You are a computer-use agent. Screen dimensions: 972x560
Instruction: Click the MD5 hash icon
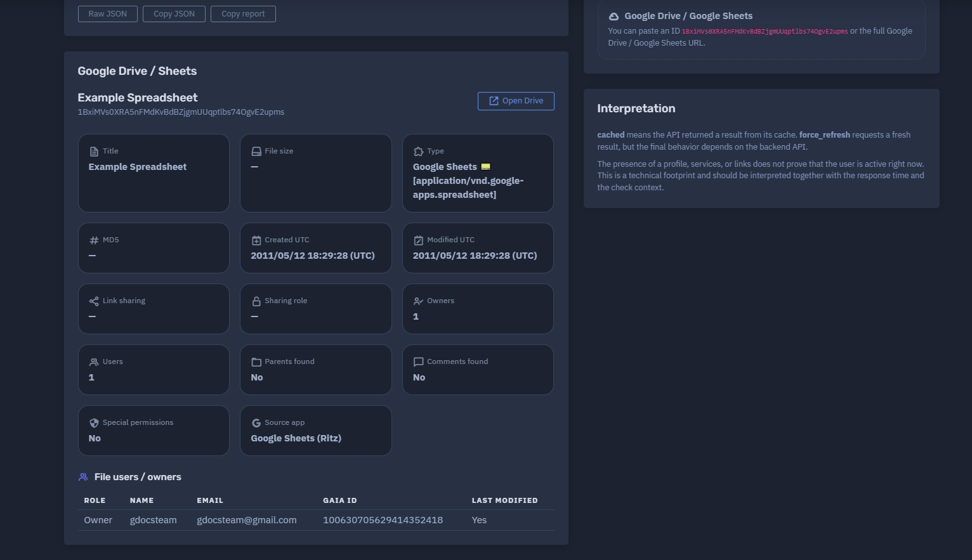[94, 240]
